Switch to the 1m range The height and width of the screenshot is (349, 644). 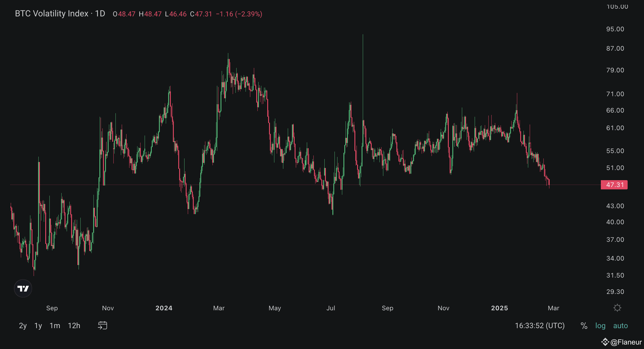(x=55, y=326)
